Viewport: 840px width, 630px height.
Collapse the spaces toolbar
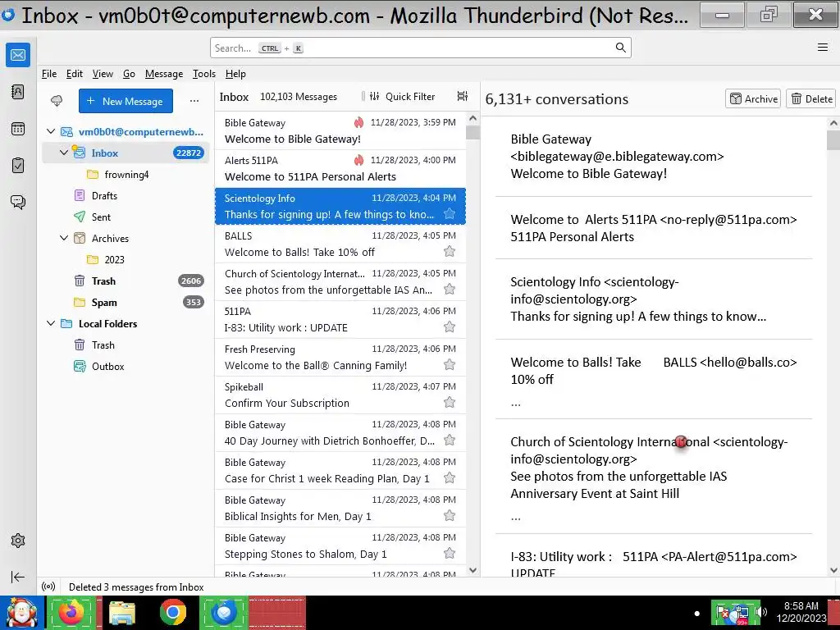coord(18,577)
